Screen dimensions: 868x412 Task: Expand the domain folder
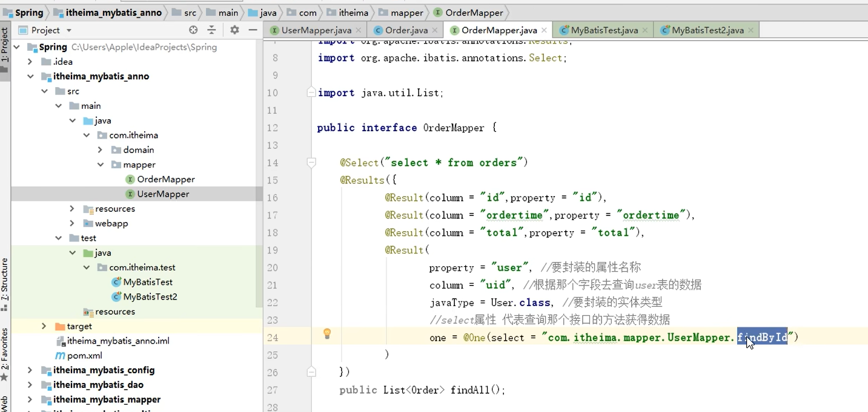100,149
